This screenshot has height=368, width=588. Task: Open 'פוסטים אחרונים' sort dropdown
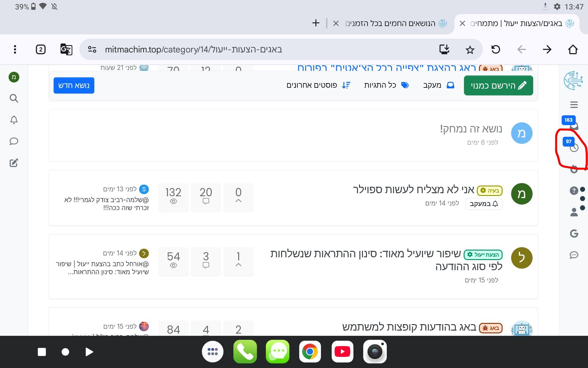point(318,85)
